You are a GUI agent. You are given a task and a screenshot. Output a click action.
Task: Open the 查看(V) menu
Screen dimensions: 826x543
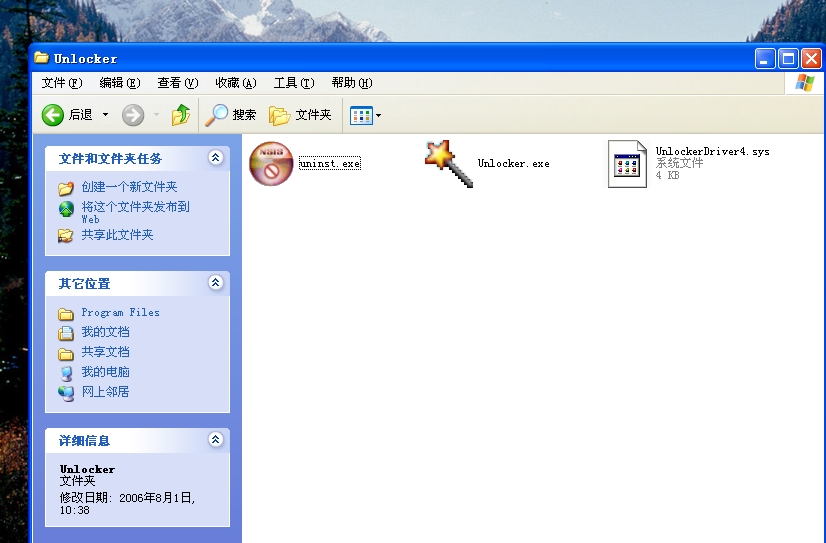[x=178, y=83]
